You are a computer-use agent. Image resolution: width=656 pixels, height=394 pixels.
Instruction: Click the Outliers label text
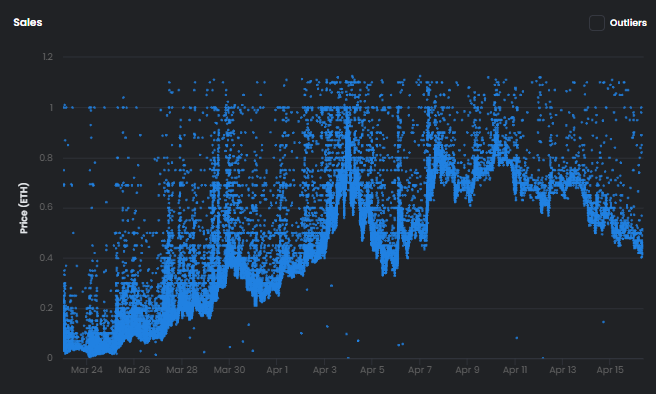click(628, 23)
